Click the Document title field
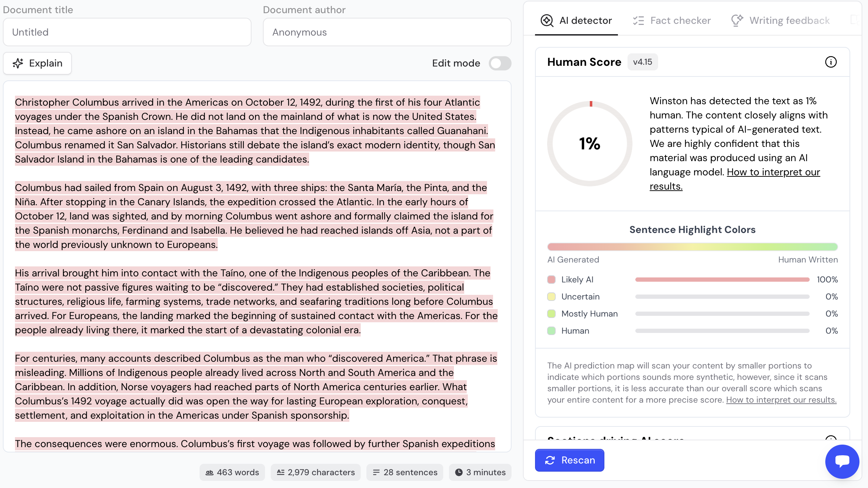The width and height of the screenshot is (868, 488). [127, 32]
